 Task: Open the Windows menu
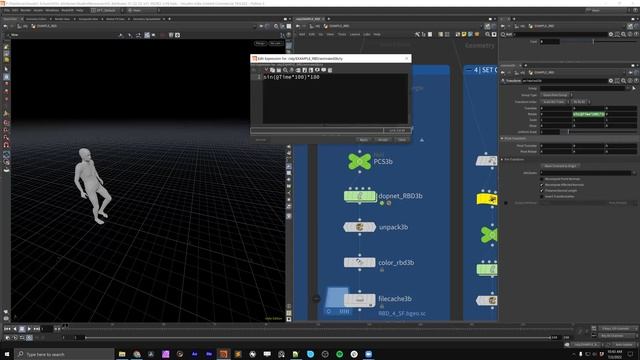[52, 10]
